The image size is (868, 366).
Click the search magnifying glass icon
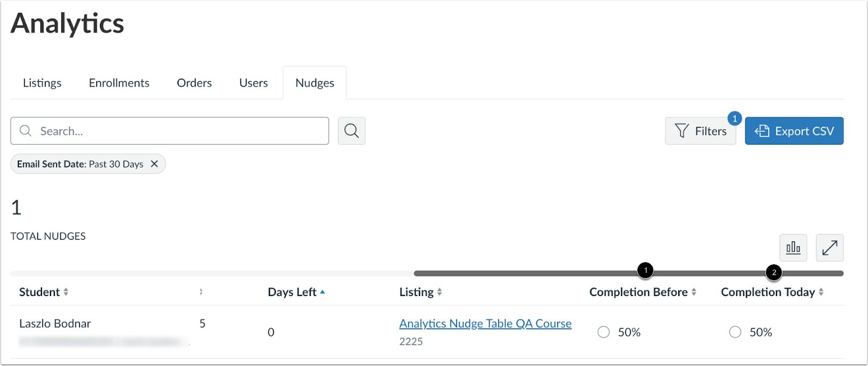click(351, 131)
